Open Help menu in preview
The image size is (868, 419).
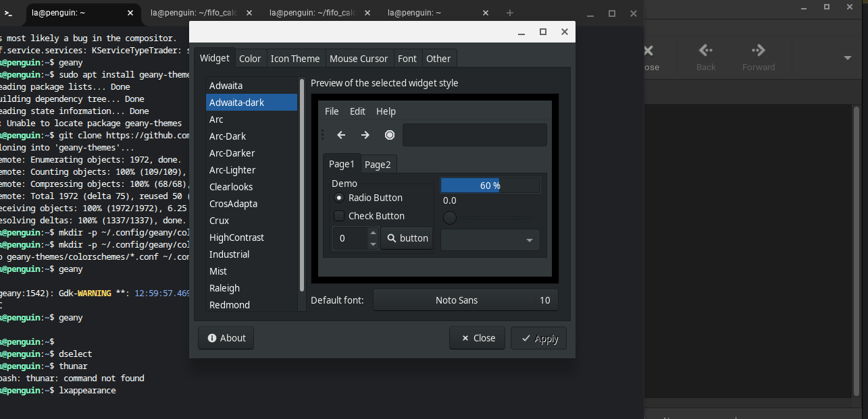pos(386,111)
